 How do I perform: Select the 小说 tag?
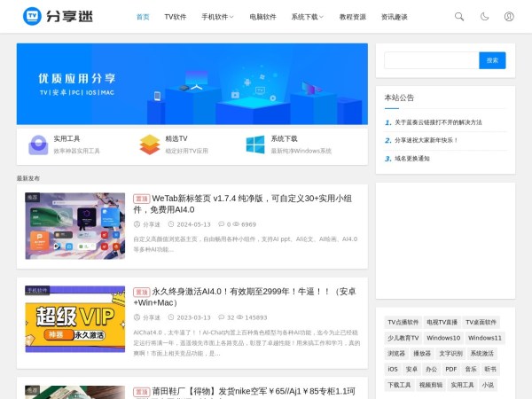coord(488,385)
